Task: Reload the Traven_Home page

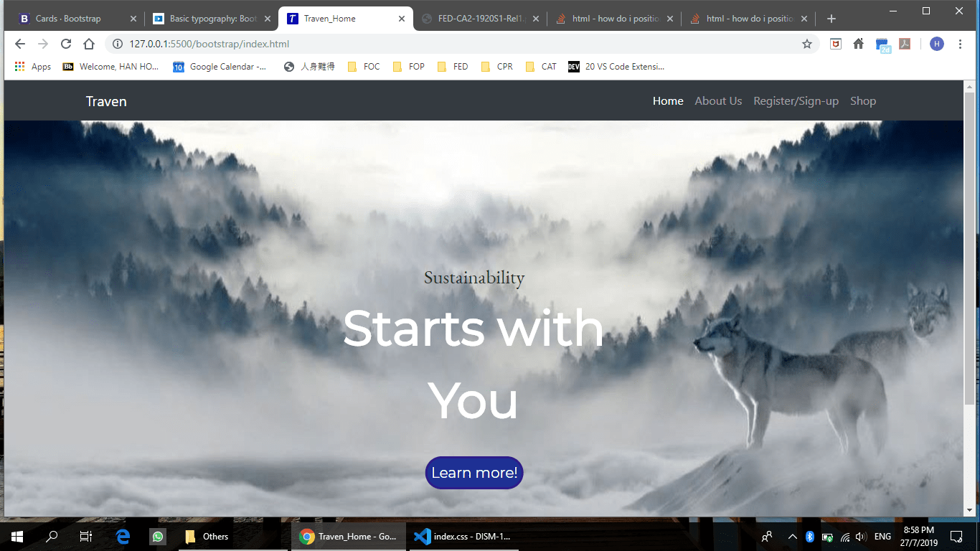Action: 66,44
